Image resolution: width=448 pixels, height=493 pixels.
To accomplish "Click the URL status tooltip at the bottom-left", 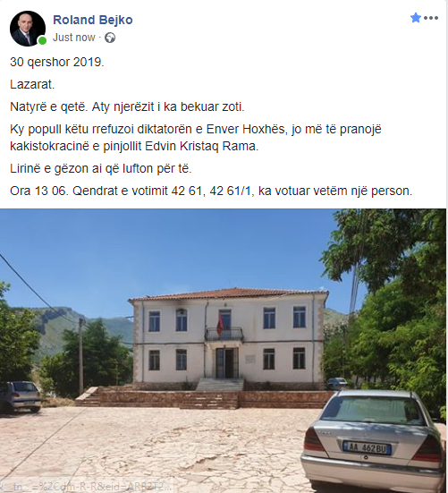I will tap(87, 487).
